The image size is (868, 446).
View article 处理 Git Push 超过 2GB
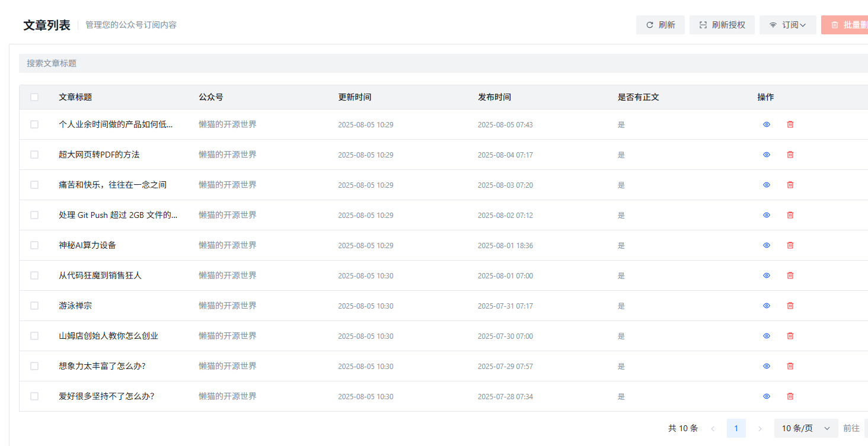tap(767, 215)
